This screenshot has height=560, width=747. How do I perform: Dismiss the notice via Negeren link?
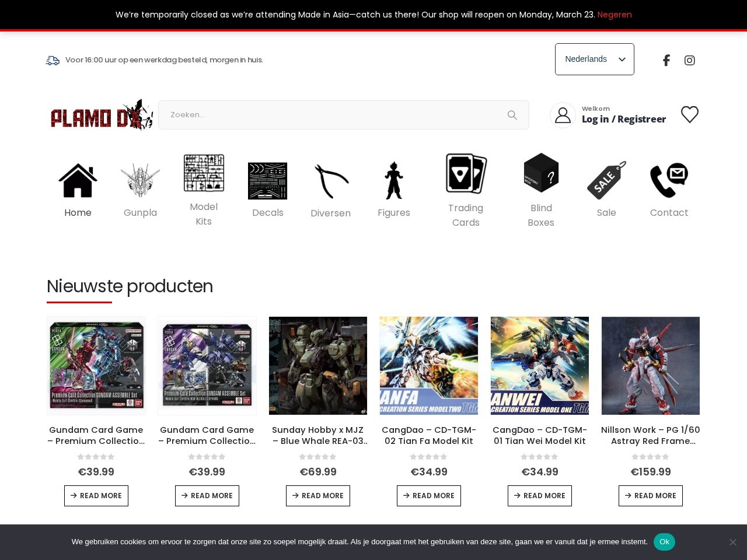tap(614, 15)
